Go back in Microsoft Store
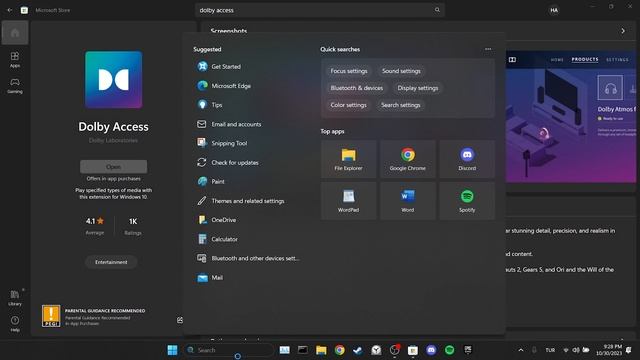 coord(10,10)
